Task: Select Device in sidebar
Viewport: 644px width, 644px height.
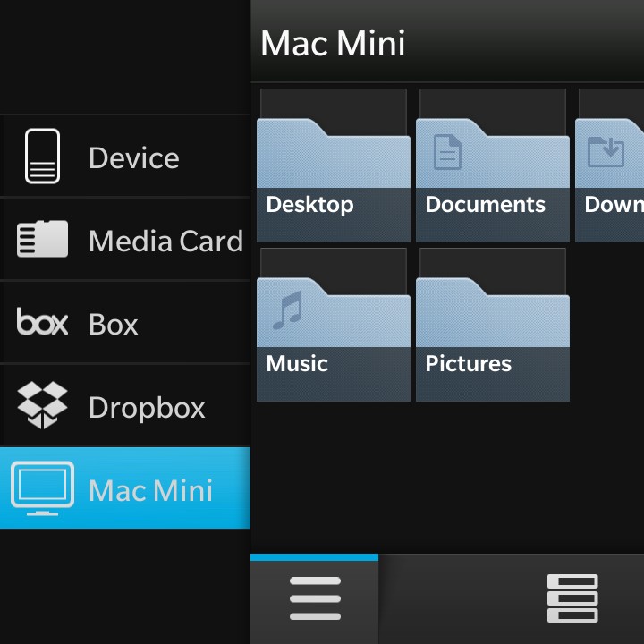Action: point(125,156)
